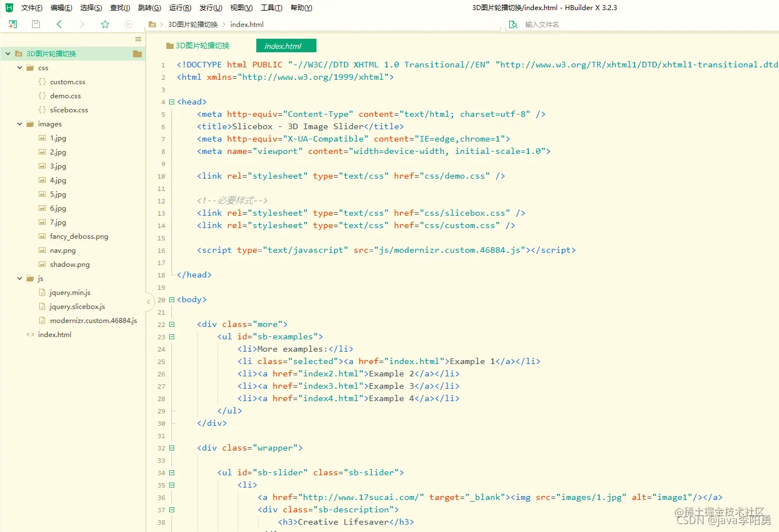This screenshot has height=532, width=779.
Task: Click the file search icon
Action: 513,24
